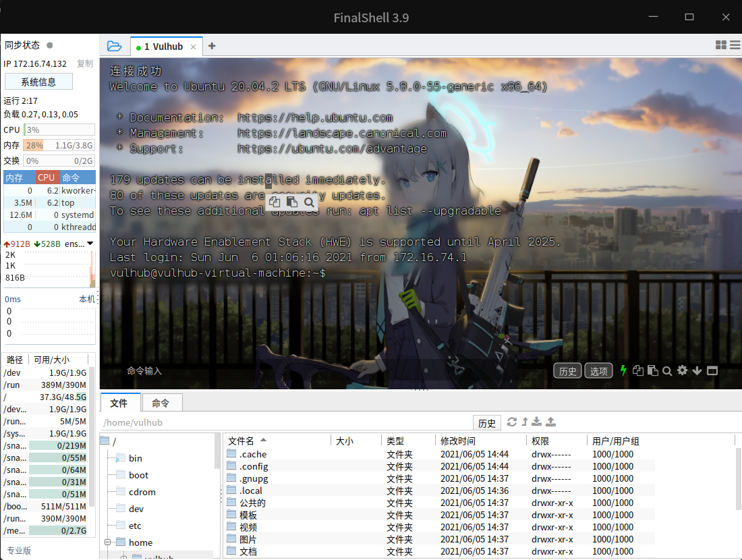Switch to grid window layout icon
The image size is (742, 560).
(x=720, y=45)
